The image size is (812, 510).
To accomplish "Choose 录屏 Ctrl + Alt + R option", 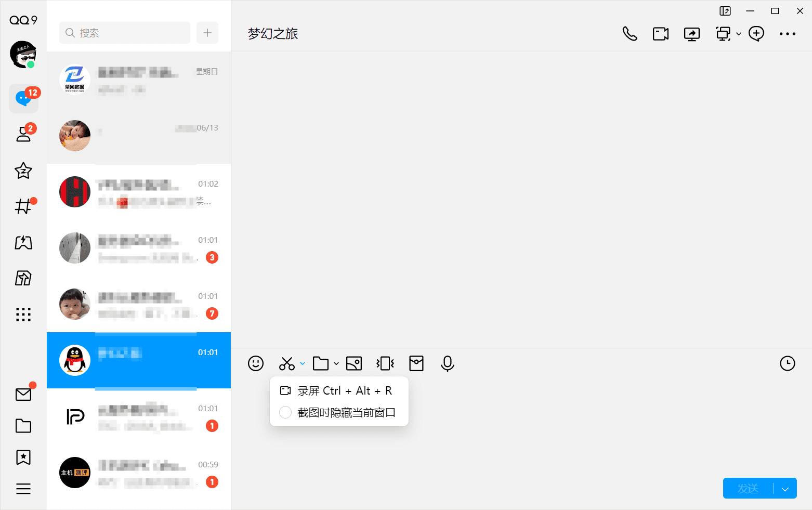I will click(339, 391).
